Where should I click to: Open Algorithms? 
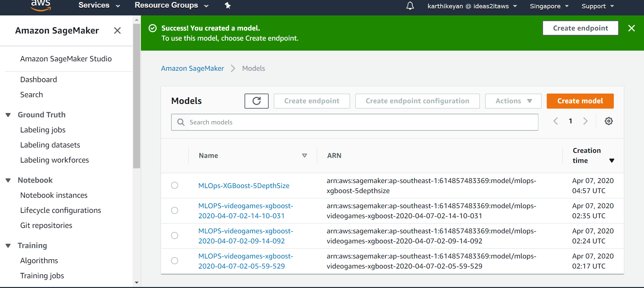(x=39, y=261)
